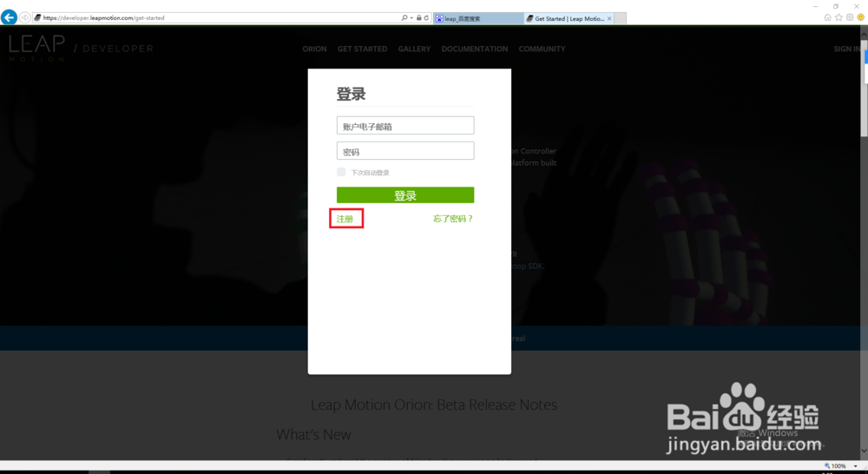Open a new blank tab
The image size is (868, 474).
(x=621, y=18)
